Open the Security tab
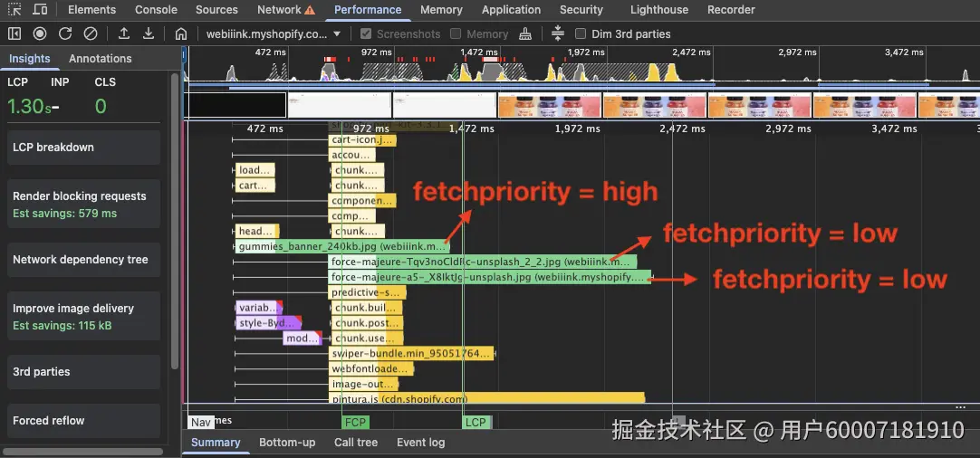Viewport: 980px width, 458px height. (581, 9)
